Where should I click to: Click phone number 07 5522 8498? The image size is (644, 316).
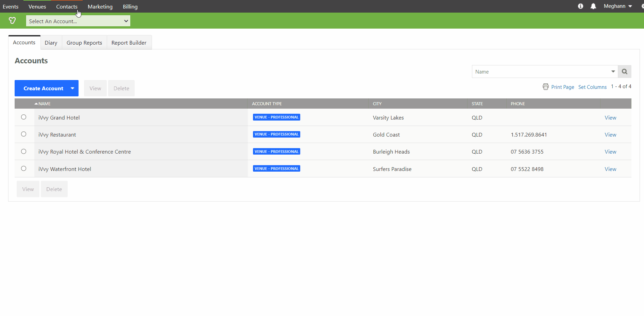tap(527, 169)
